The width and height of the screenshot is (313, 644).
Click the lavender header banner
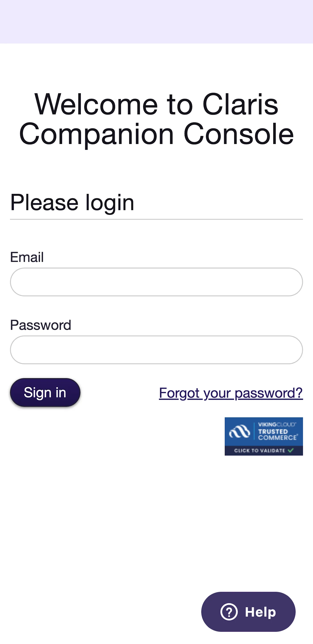click(x=156, y=22)
